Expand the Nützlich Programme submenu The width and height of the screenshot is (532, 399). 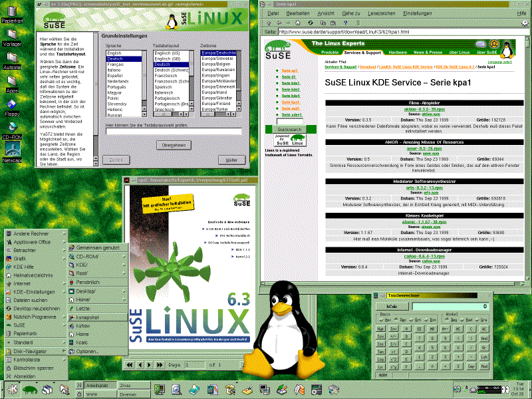36,317
